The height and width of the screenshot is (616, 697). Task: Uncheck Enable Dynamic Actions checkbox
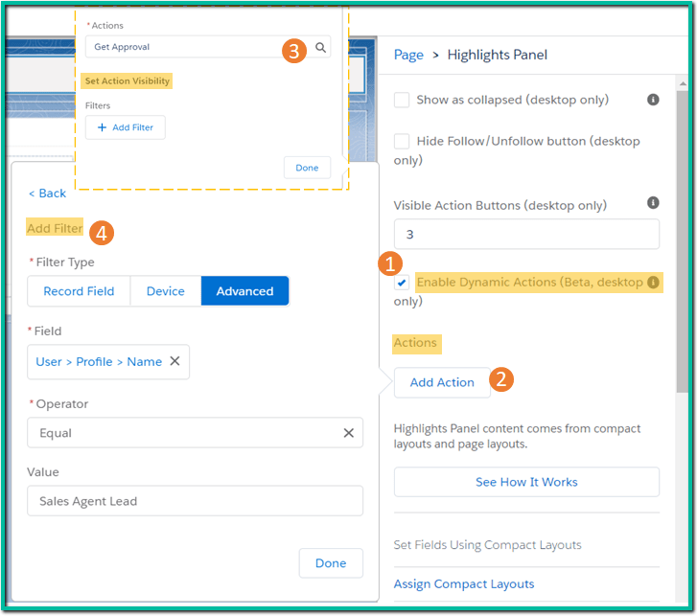click(x=402, y=284)
